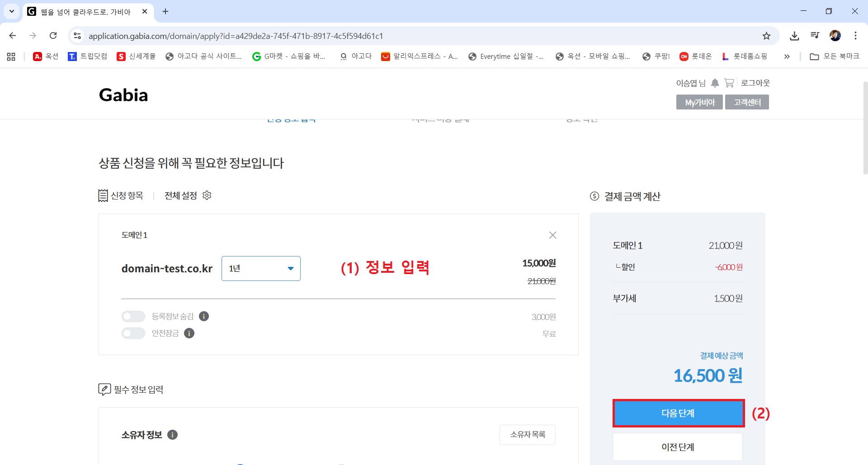The width and height of the screenshot is (868, 465).
Task: Open the 트립닷컴 bookmark
Action: [x=88, y=56]
